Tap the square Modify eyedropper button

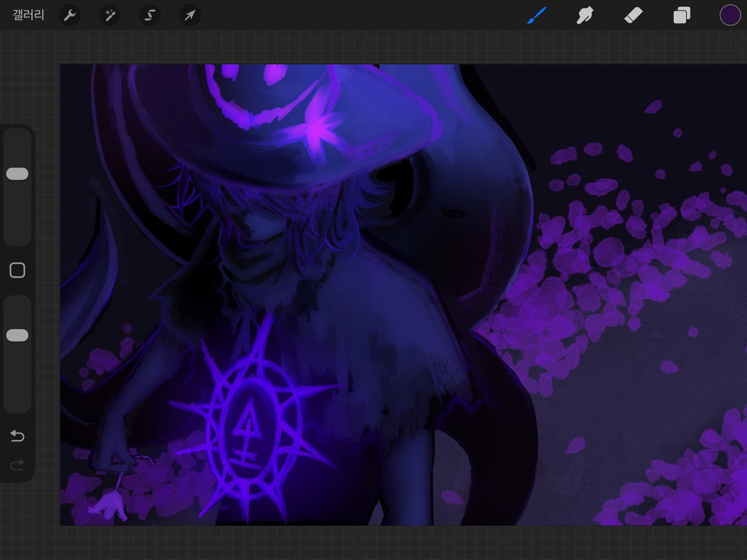(x=17, y=270)
